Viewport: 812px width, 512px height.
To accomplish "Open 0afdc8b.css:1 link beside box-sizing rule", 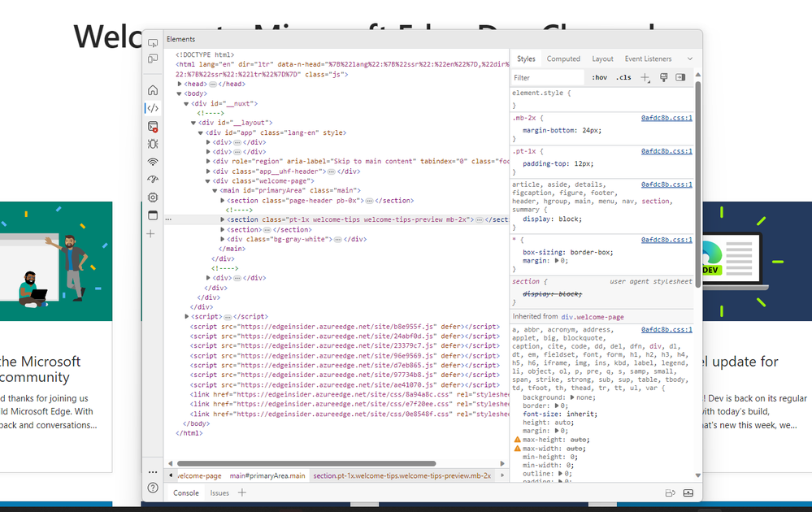I will (x=667, y=240).
